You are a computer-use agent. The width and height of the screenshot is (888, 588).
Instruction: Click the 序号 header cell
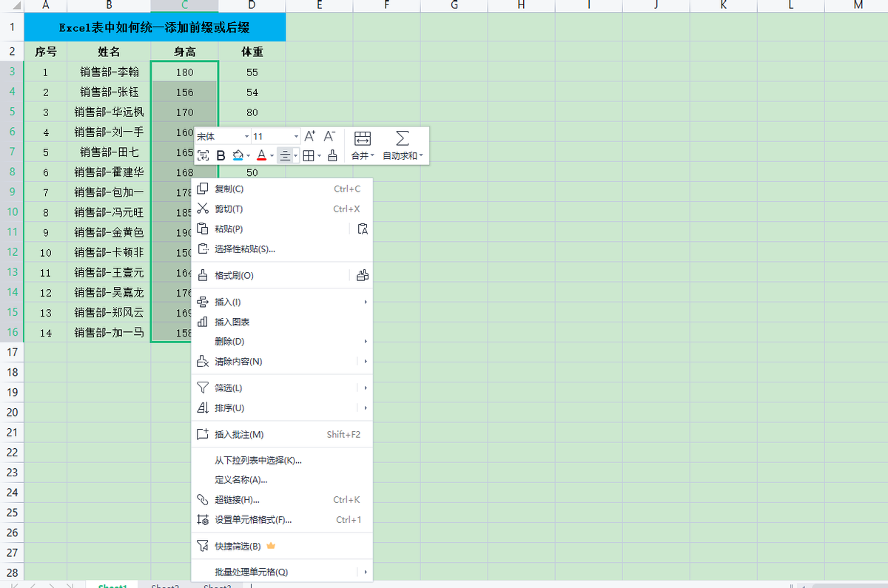click(46, 52)
